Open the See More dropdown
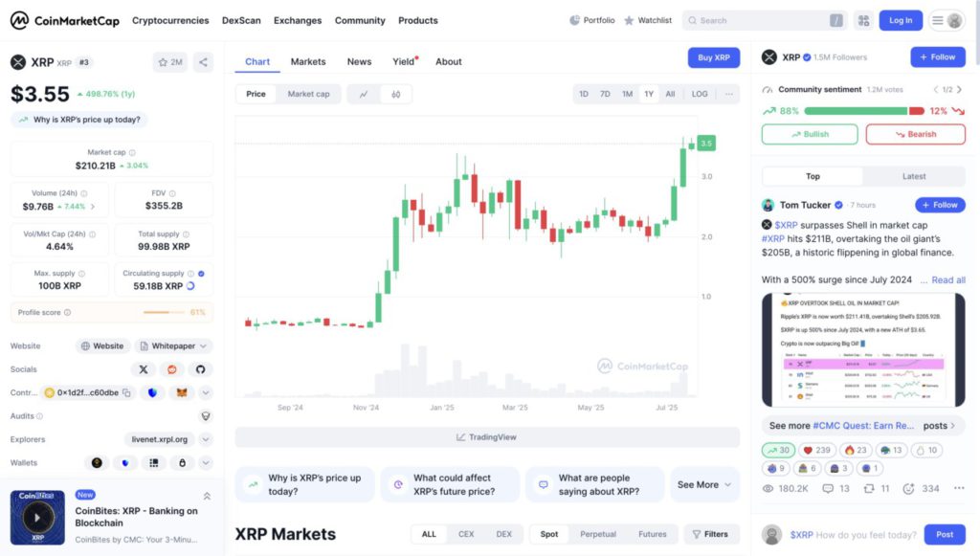 [x=705, y=484]
